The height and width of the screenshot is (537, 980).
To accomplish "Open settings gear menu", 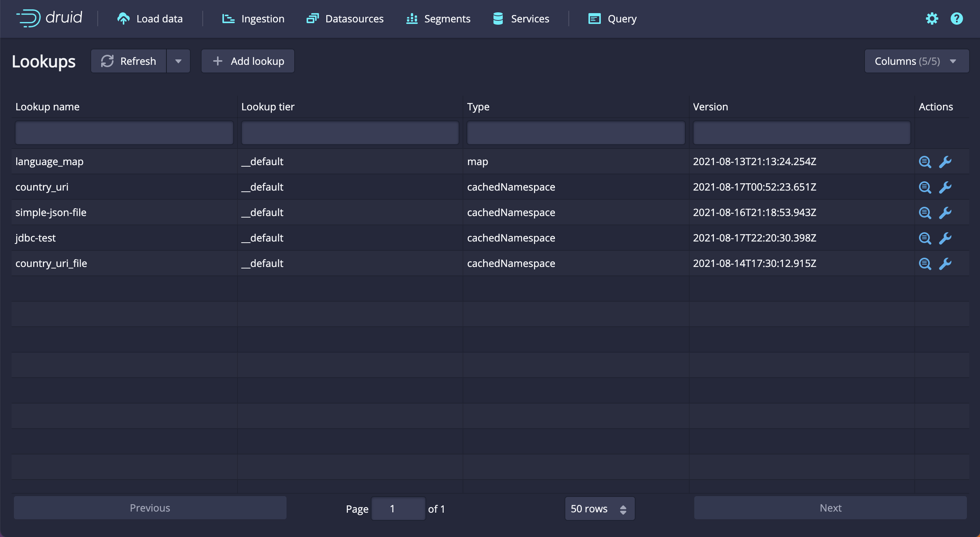I will tap(932, 19).
